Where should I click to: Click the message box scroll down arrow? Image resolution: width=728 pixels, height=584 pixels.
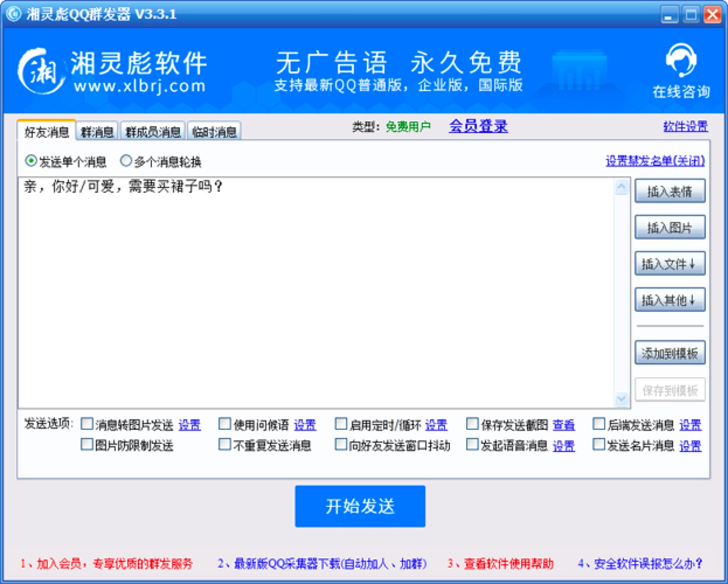(x=622, y=399)
